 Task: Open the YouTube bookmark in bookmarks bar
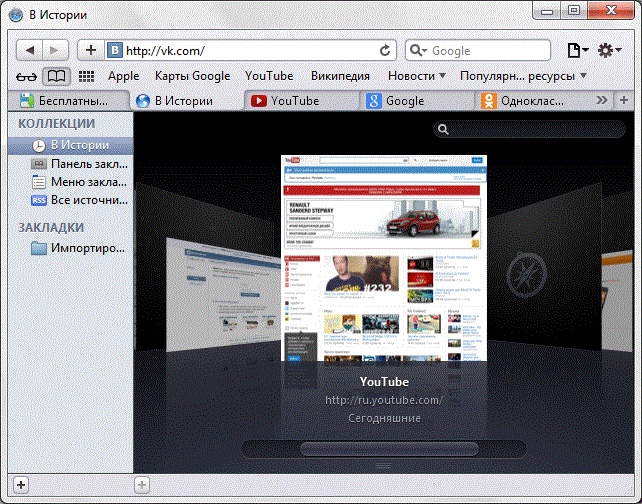(x=269, y=76)
